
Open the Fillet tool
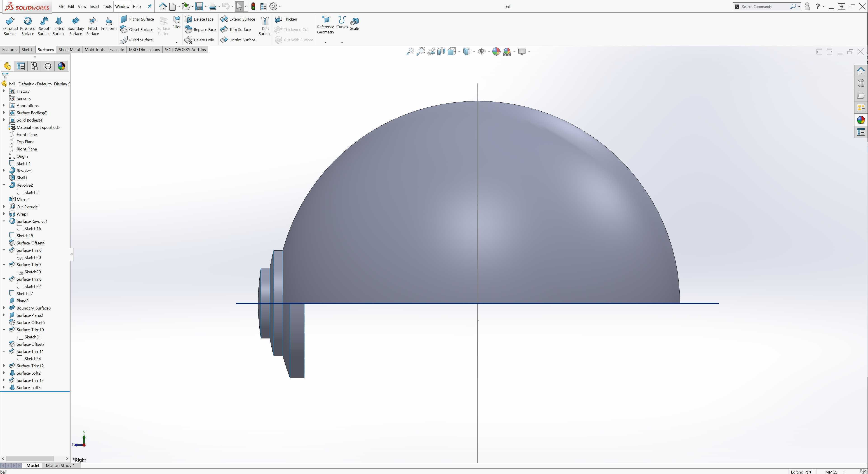[x=177, y=23]
